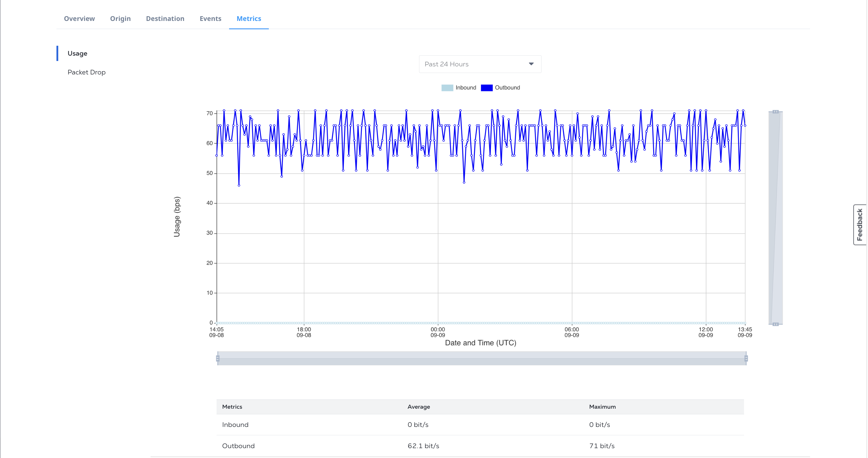Click the Maximum column header
Screen dimensions: 868x458
click(602, 407)
